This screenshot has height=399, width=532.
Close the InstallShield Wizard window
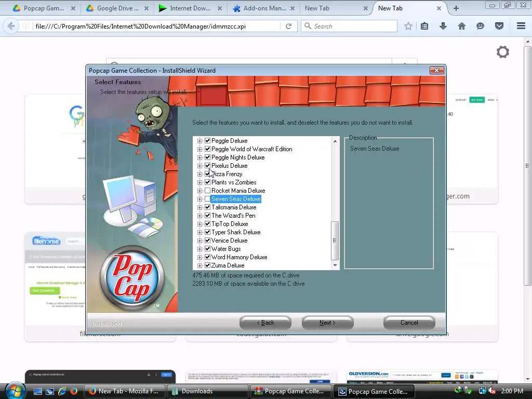point(436,70)
